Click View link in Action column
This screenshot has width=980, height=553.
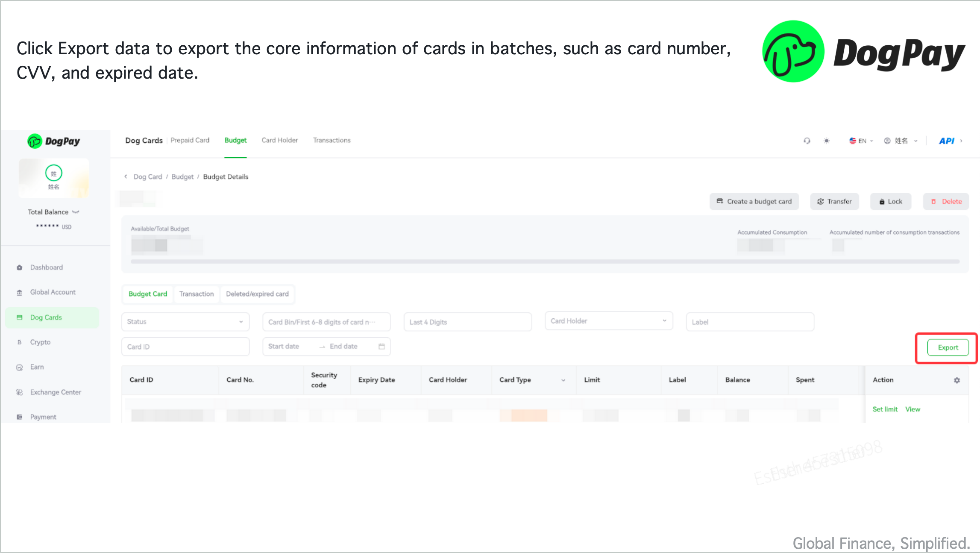[x=913, y=409]
